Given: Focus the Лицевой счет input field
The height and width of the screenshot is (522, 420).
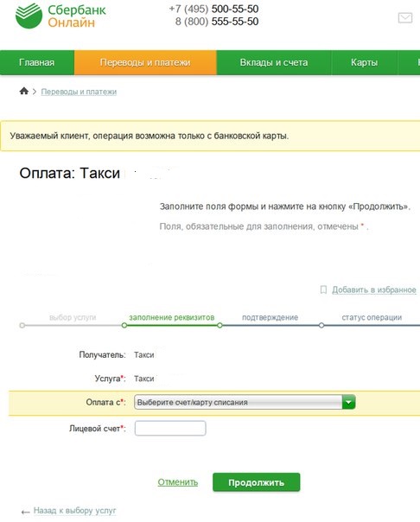Looking at the screenshot, I should click(170, 428).
